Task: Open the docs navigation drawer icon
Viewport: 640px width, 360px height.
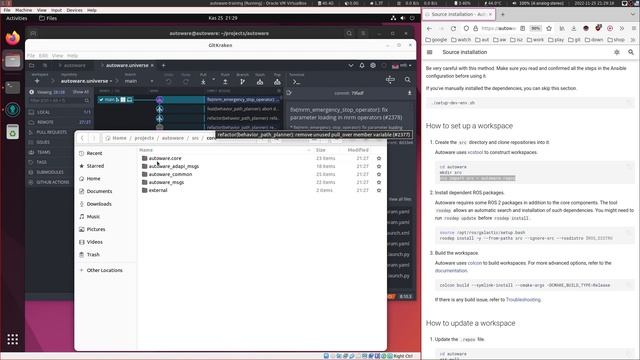Action: click(x=429, y=52)
